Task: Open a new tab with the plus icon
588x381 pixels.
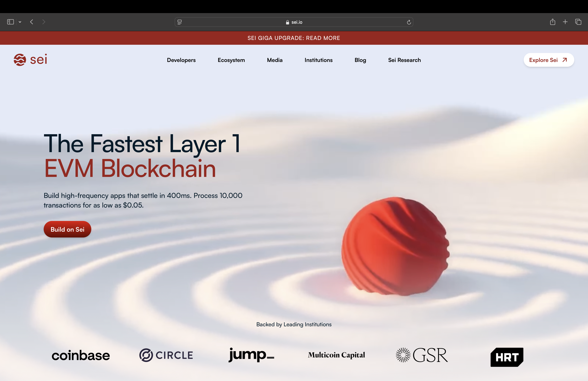Action: 565,22
